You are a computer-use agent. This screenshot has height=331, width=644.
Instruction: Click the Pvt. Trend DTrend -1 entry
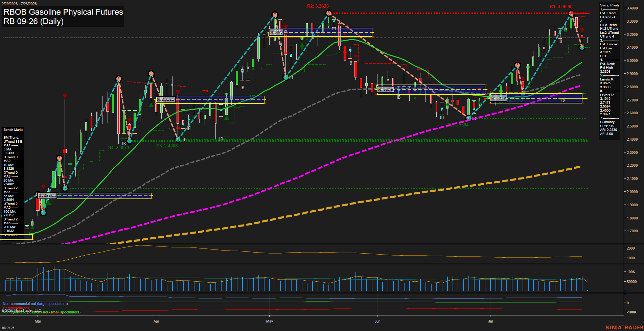[608, 15]
